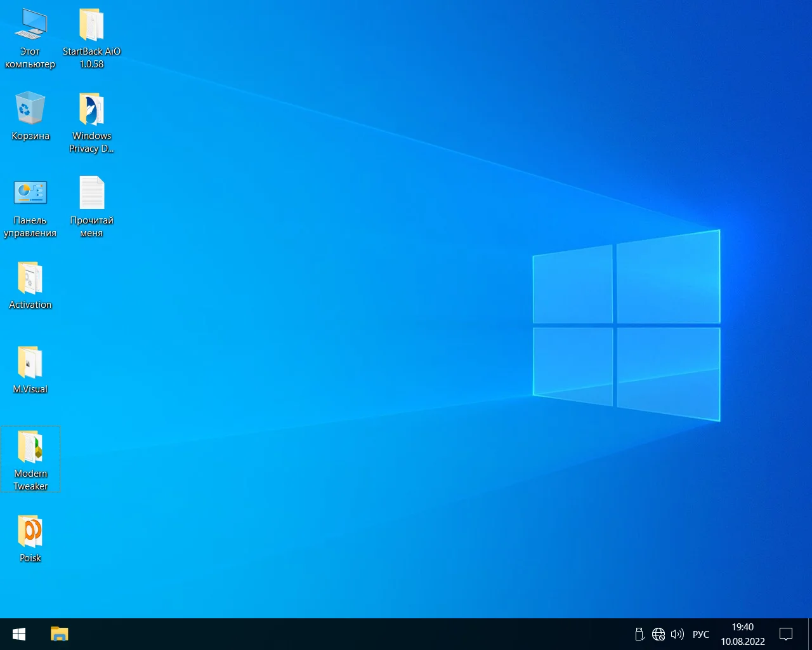Select the Windows Privacy D... folder
Screen dimensions: 812x650
pos(91,110)
